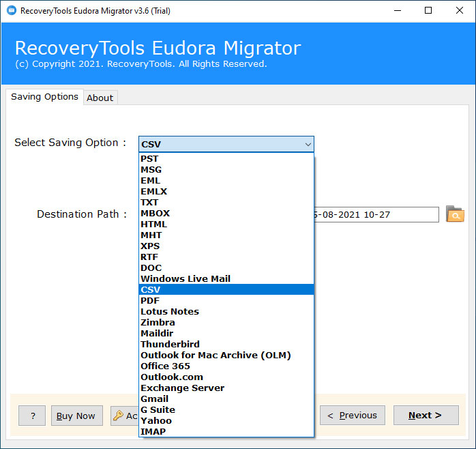Screen dimensions: 476x449
Task: Choose G Suite entry
Action: 226,410
